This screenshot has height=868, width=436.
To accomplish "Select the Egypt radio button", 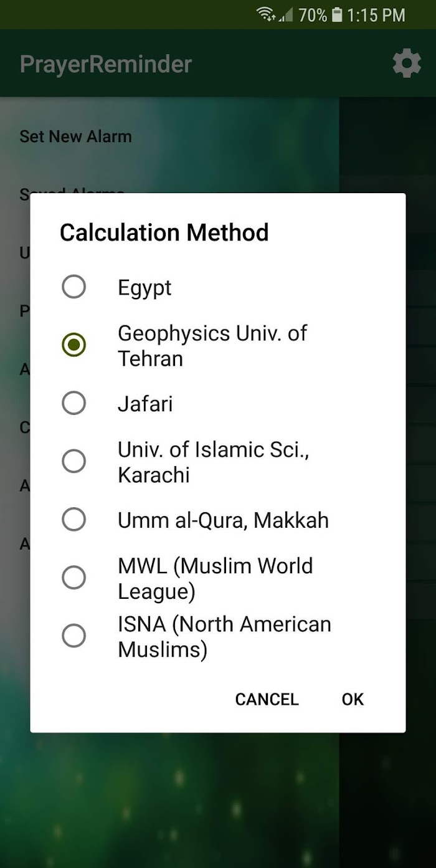I will pyautogui.click(x=73, y=287).
